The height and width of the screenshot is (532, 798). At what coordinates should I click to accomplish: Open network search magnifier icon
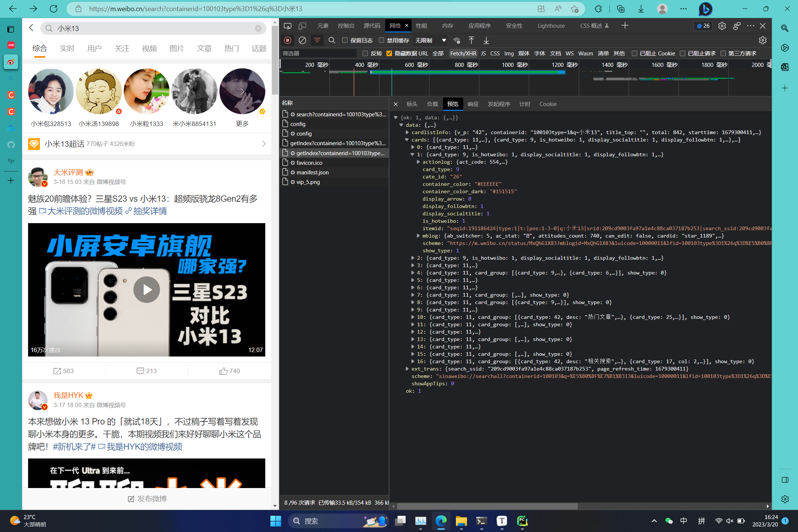(x=332, y=40)
